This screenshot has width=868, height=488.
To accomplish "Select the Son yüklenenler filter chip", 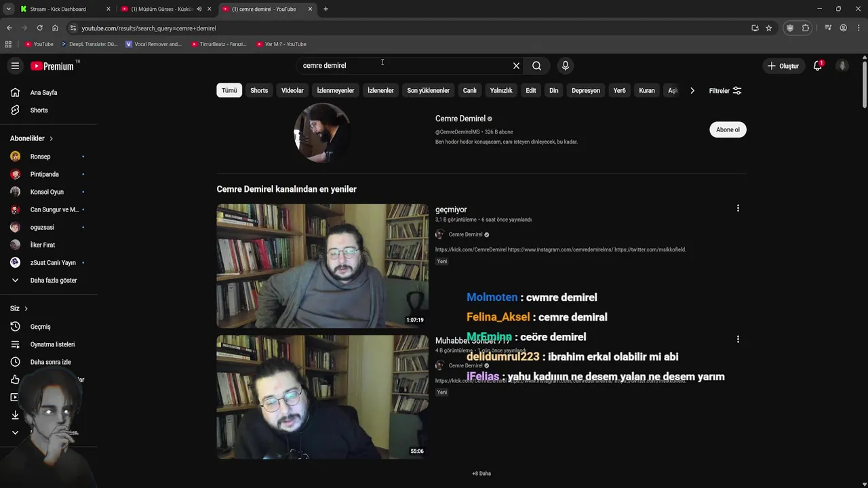I will (428, 90).
